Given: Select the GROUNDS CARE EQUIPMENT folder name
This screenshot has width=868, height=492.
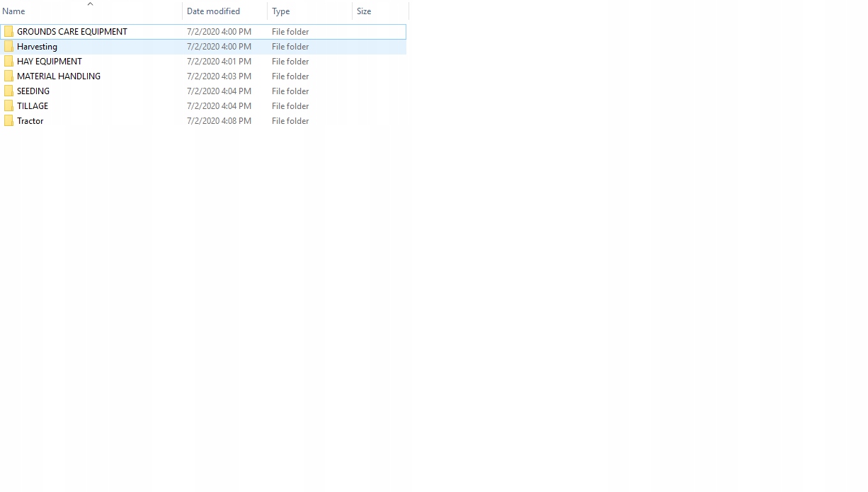Looking at the screenshot, I should pos(72,31).
